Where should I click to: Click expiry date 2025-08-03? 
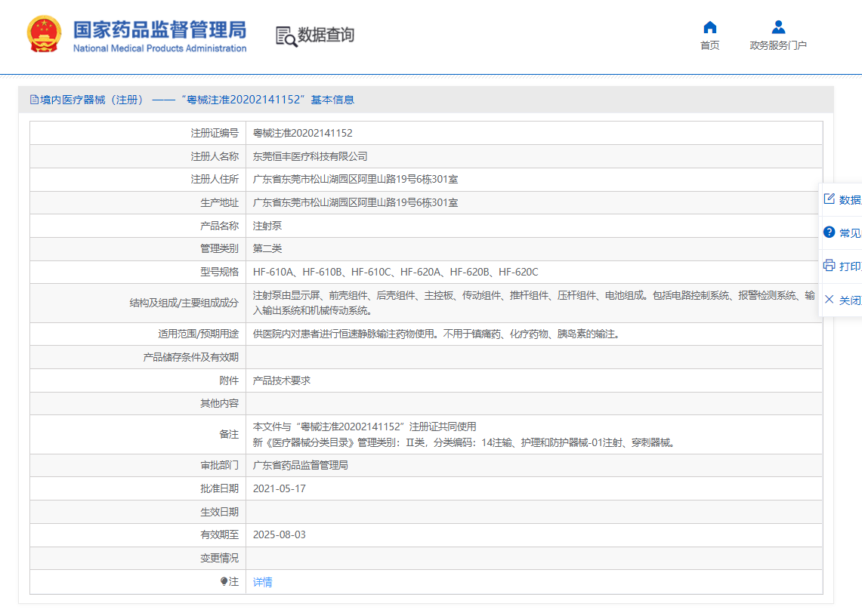(x=280, y=534)
